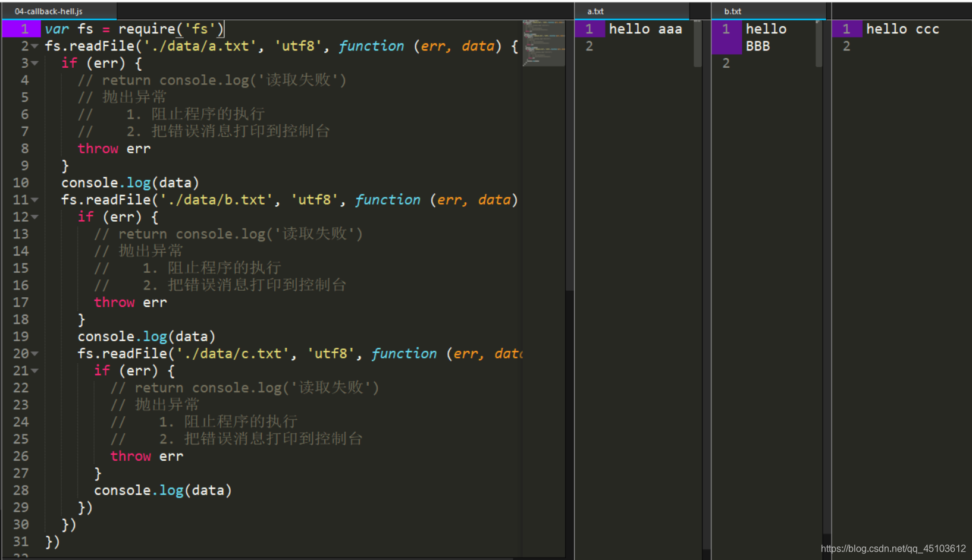972x560 pixels.
Task: Click console.log(data) on line 10
Action: coord(130,183)
